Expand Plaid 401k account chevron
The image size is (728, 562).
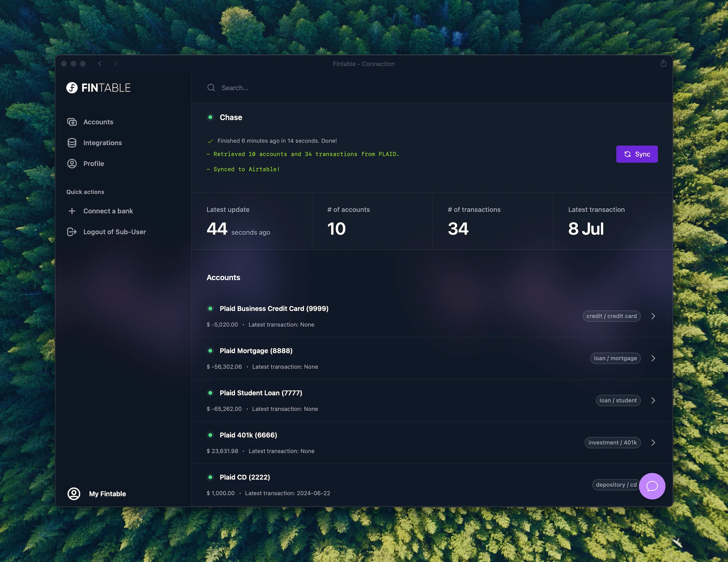coord(653,442)
